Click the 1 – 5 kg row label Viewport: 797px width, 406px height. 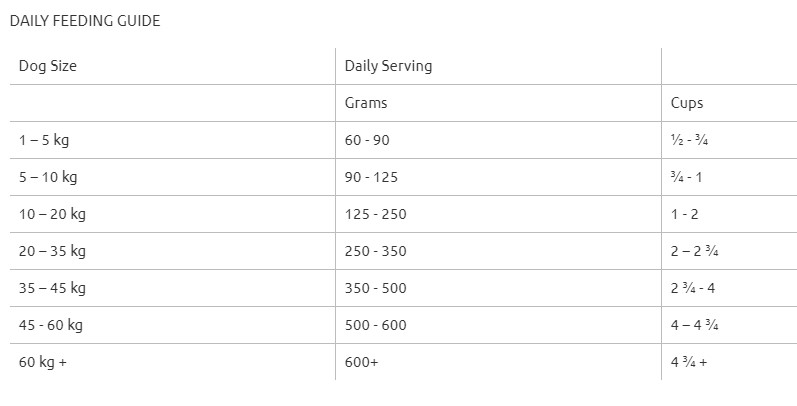pyautogui.click(x=44, y=140)
